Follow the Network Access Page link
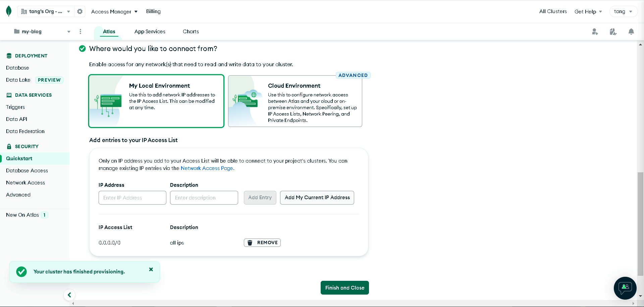Image resolution: width=644 pixels, height=307 pixels. (x=207, y=168)
